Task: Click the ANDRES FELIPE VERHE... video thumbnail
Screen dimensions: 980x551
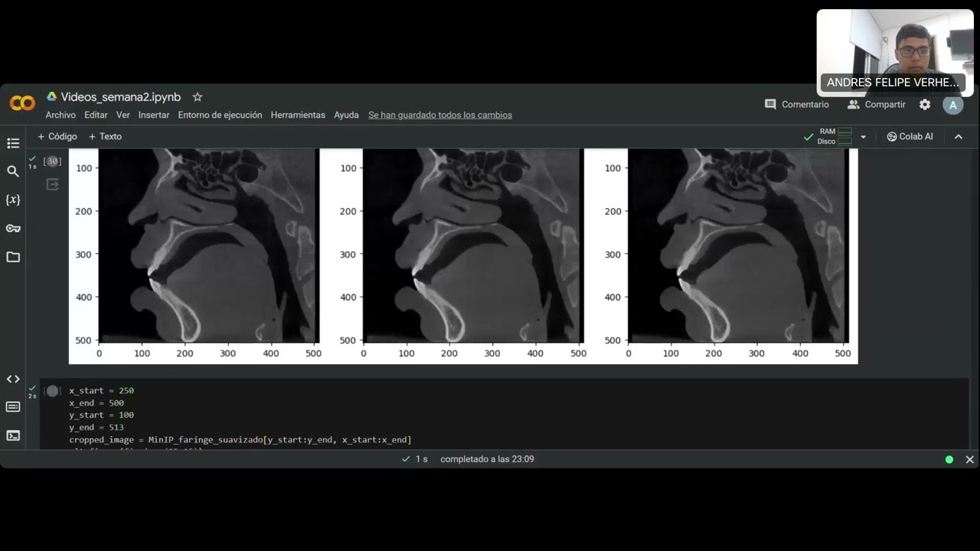Action: (x=895, y=53)
